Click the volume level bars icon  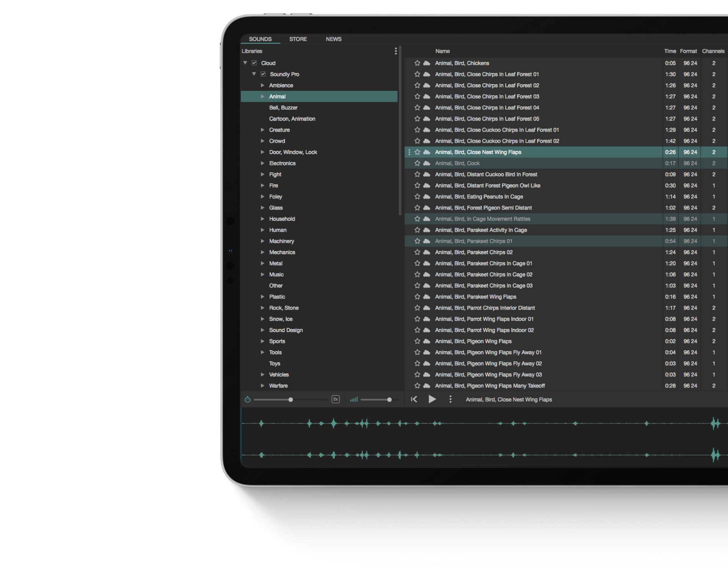pyautogui.click(x=354, y=399)
